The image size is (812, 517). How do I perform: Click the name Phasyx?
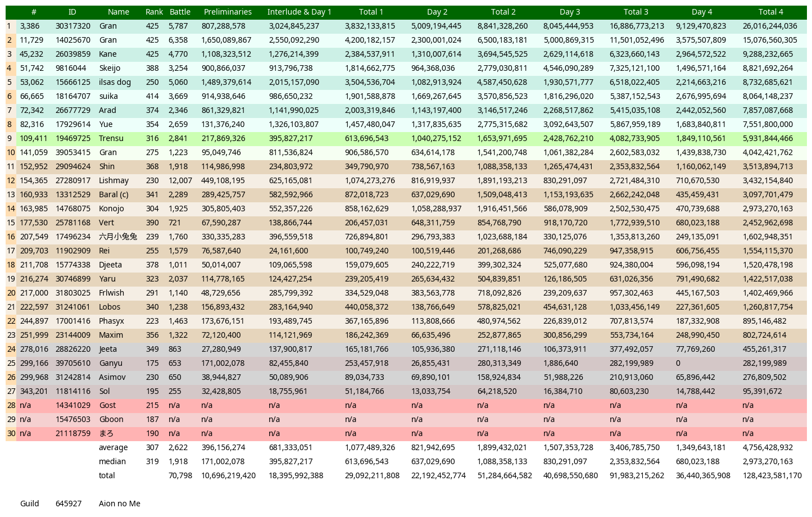[x=111, y=321]
